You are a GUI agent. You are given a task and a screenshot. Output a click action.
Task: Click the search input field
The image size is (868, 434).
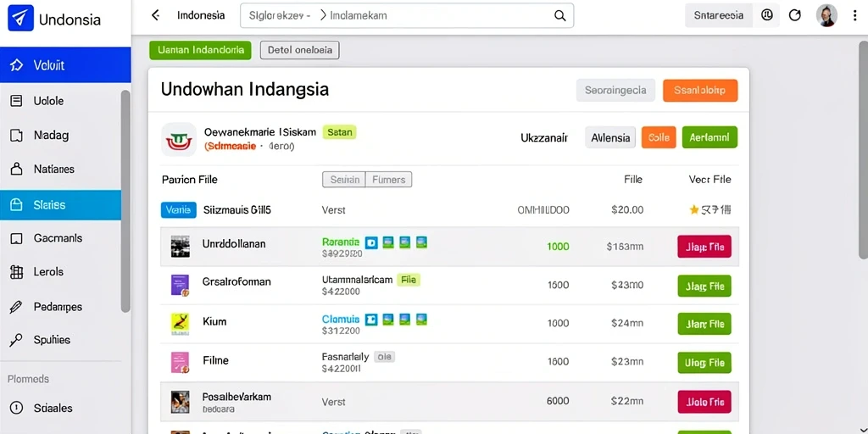tap(407, 15)
